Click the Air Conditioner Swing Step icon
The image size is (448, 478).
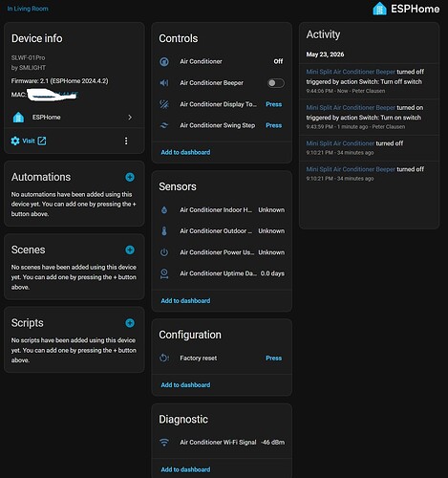coord(164,125)
